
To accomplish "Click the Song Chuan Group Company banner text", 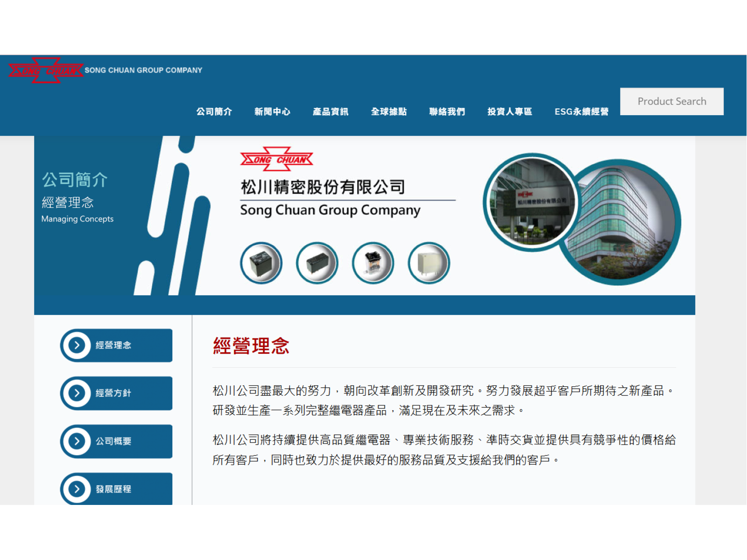I will point(330,210).
